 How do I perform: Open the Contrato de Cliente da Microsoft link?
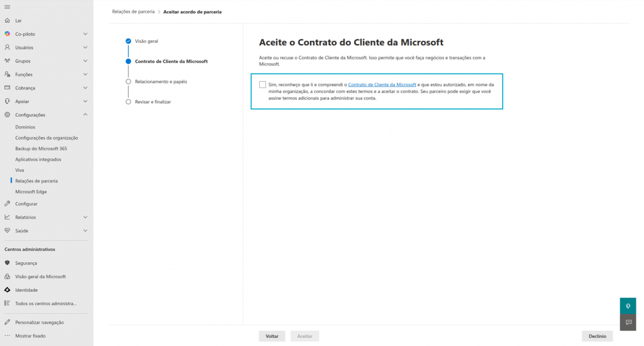[382, 85]
